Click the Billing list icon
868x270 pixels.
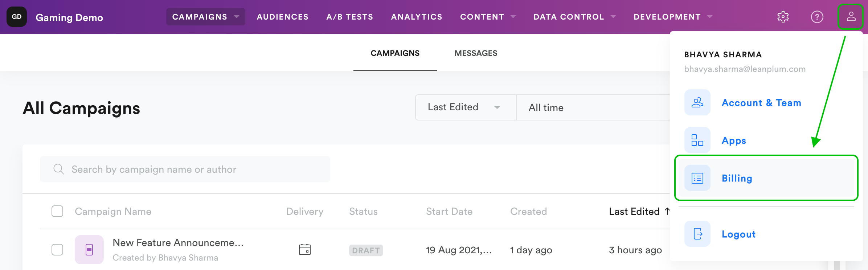pyautogui.click(x=697, y=178)
